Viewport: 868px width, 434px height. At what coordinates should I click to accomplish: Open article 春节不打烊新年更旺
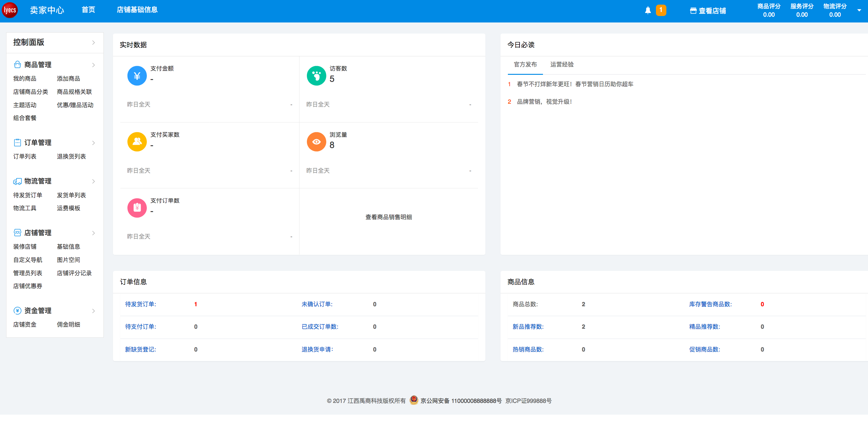575,84
